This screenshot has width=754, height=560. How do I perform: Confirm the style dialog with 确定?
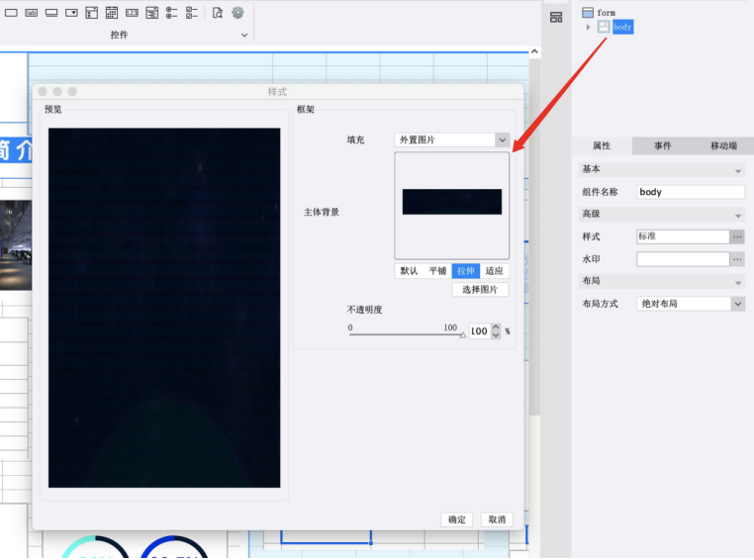click(x=457, y=519)
